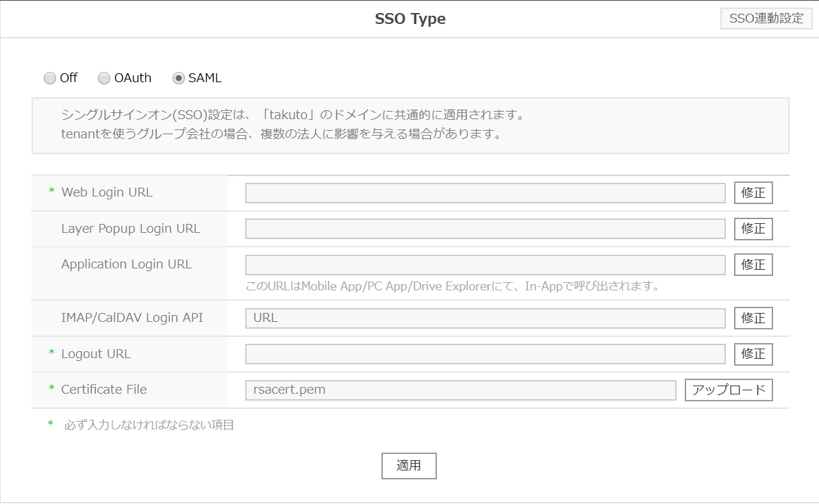Open SSO連動設定 button
This screenshot has width=819, height=504.
point(766,19)
